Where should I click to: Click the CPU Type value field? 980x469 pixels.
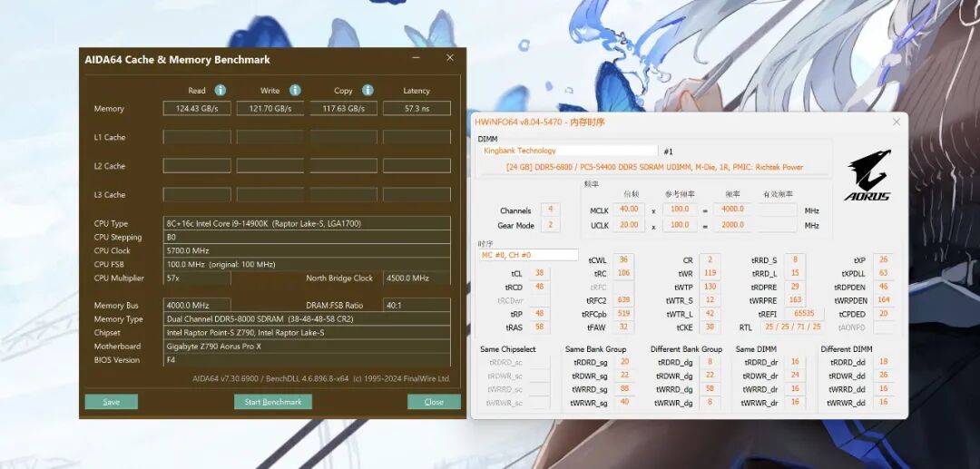(307, 223)
